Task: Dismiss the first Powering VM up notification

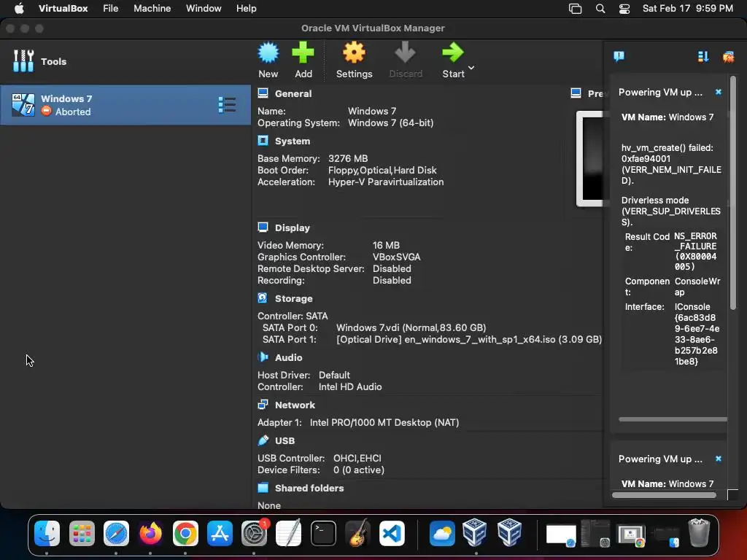Action: 719,92
